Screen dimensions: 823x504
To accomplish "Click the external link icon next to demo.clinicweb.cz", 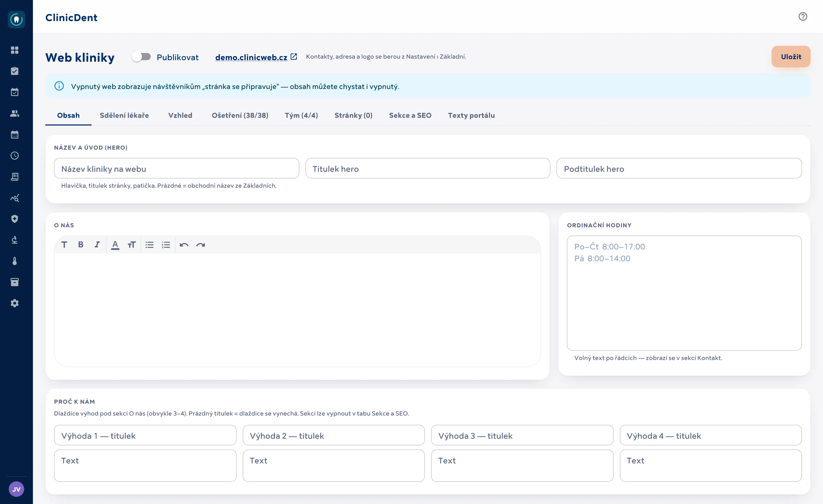I will point(294,57).
